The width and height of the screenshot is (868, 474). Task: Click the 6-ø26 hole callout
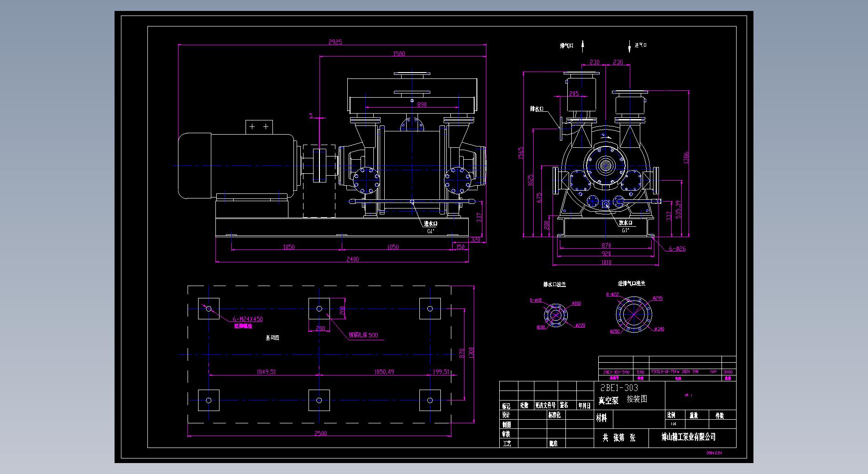point(677,249)
